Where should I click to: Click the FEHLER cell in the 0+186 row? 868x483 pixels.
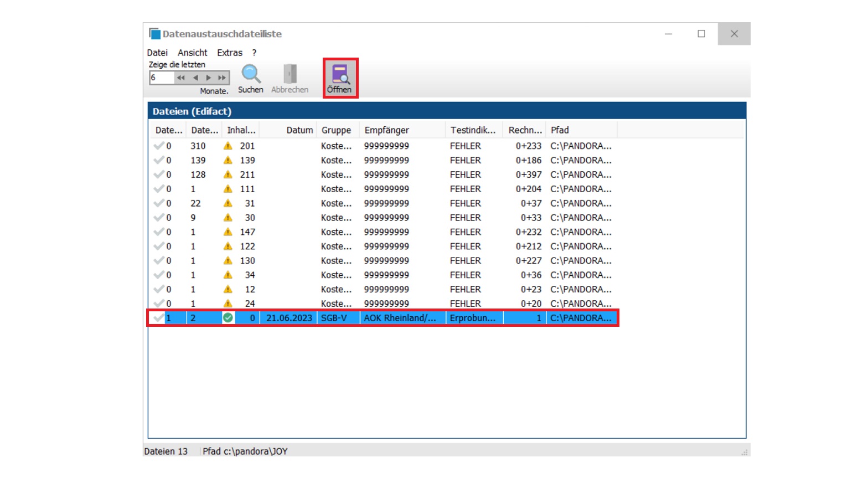(x=466, y=161)
